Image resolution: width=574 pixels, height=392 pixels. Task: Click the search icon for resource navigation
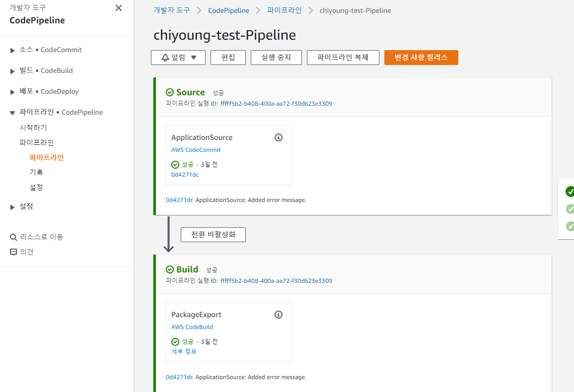13,237
